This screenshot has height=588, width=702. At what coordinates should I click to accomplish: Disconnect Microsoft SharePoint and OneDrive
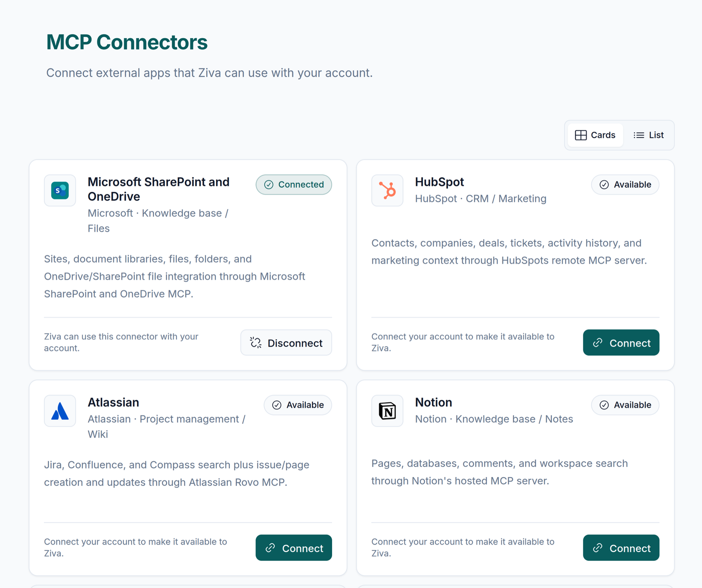coord(286,343)
